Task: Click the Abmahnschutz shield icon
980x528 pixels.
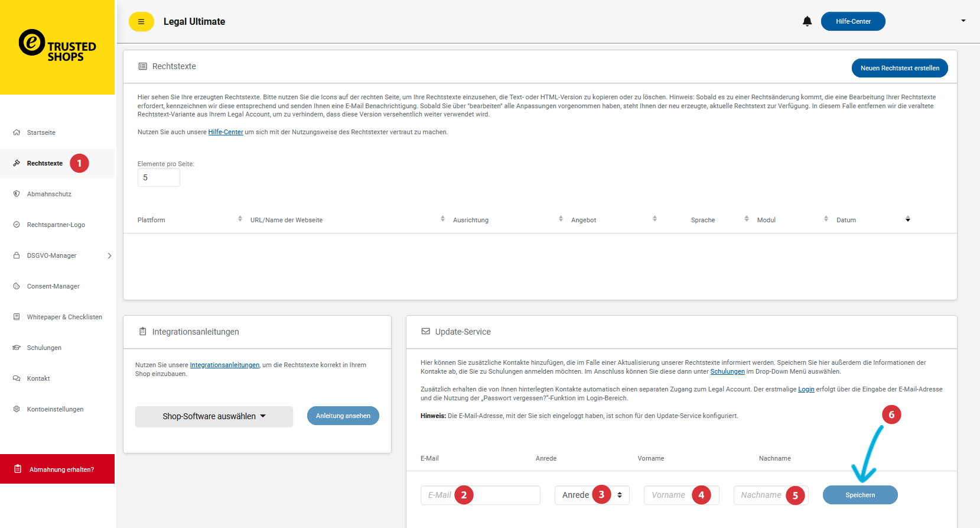Action: (17, 194)
